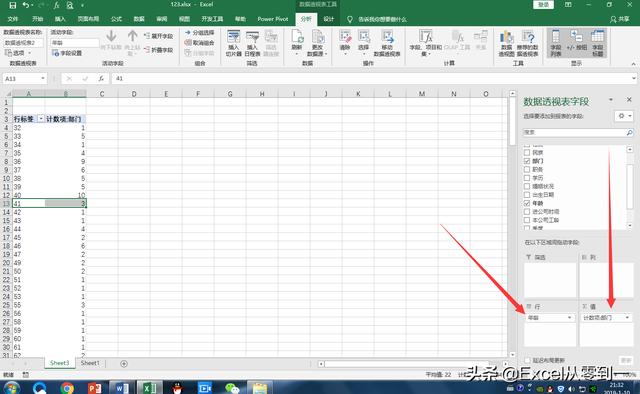640x394 pixels.
Task: Click Move PivotTable (移动数据透视表) icon
Action: [387, 43]
